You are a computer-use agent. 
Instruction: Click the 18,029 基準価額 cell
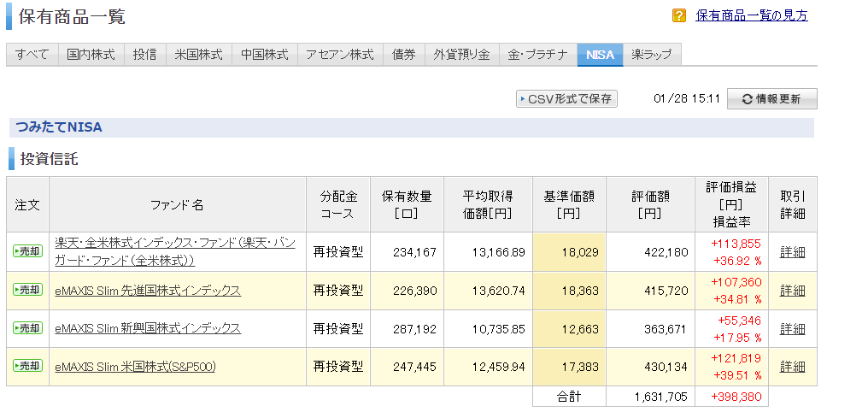click(x=569, y=252)
